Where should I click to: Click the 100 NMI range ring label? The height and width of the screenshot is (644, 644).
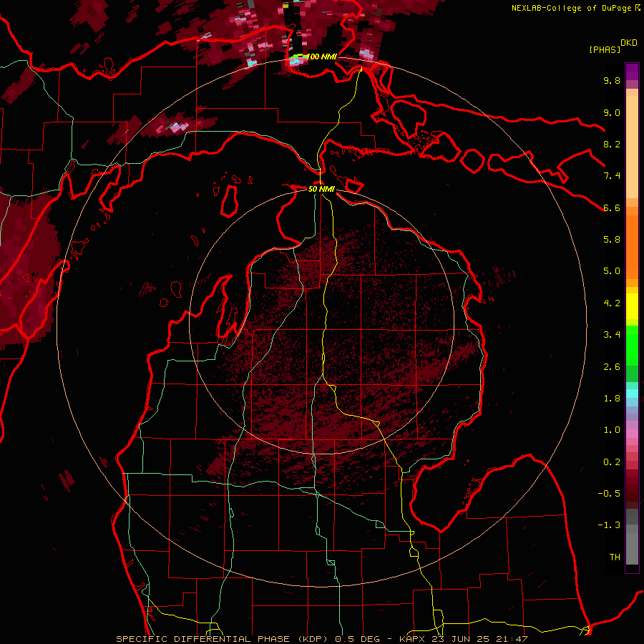point(321,57)
